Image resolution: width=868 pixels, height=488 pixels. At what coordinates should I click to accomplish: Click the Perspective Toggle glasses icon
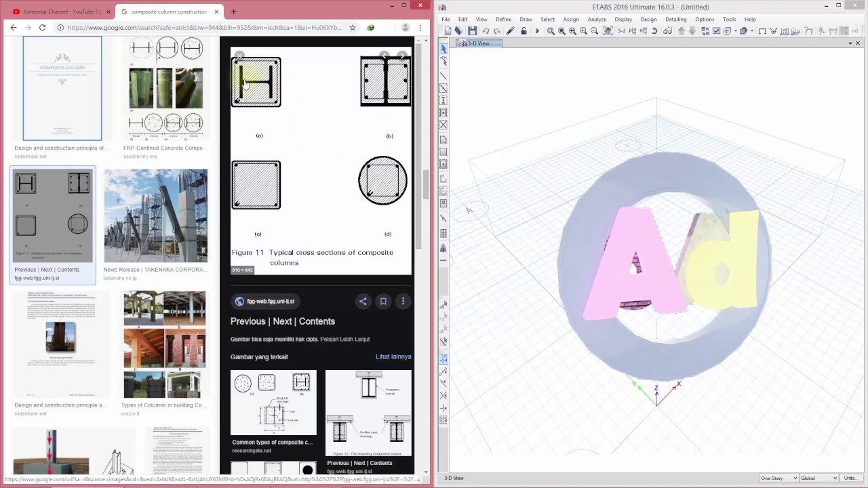coord(668,31)
